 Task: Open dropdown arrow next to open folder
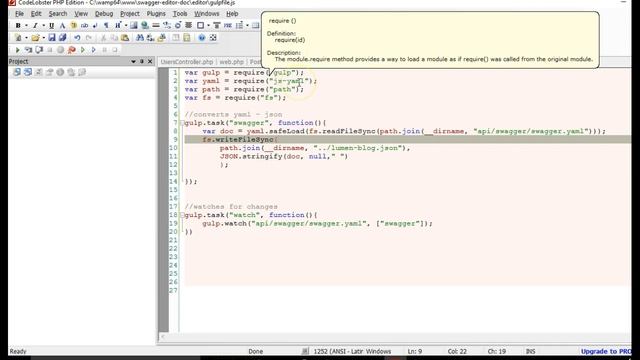(43, 38)
